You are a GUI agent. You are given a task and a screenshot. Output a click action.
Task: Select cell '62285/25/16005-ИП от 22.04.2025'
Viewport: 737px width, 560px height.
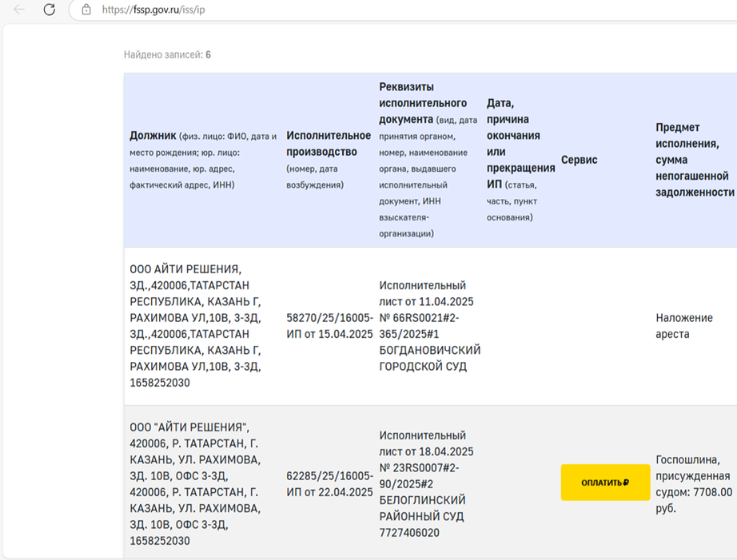tap(329, 484)
